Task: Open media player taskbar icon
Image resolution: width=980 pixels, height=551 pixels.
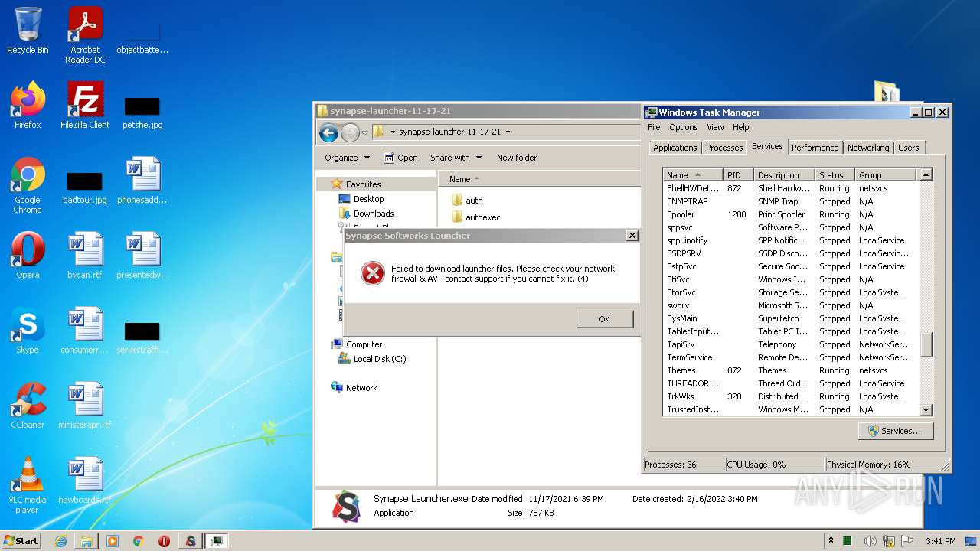Action: pyautogui.click(x=113, y=541)
